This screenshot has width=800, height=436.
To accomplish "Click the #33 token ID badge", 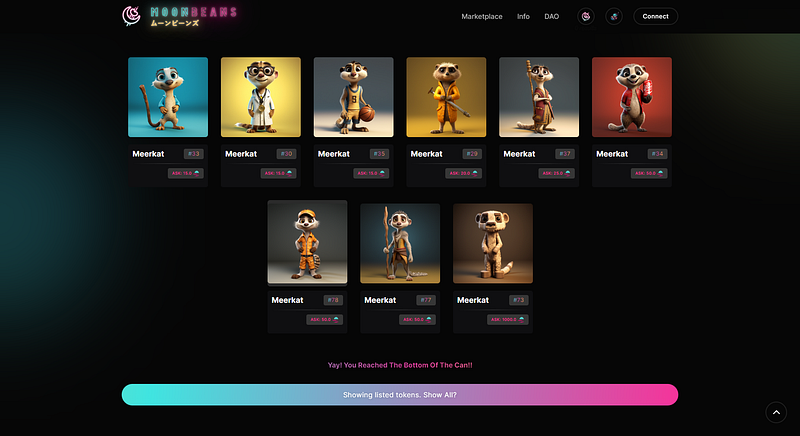I will (194, 153).
